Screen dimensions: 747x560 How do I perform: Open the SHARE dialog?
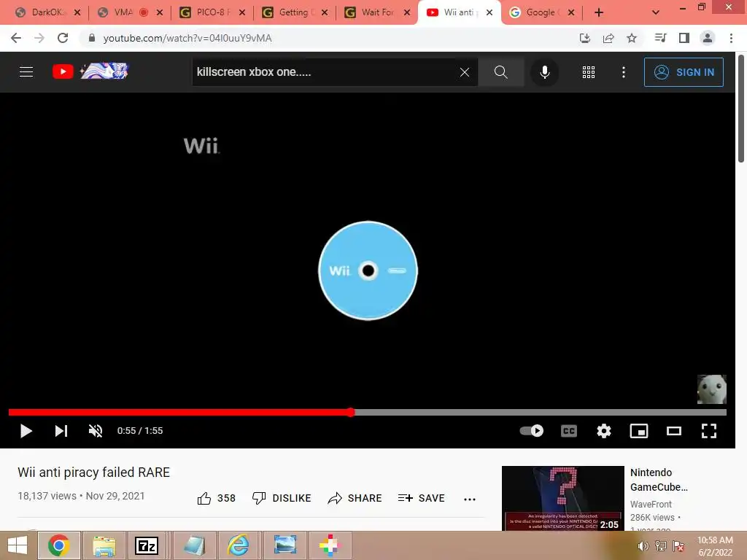pyautogui.click(x=355, y=498)
